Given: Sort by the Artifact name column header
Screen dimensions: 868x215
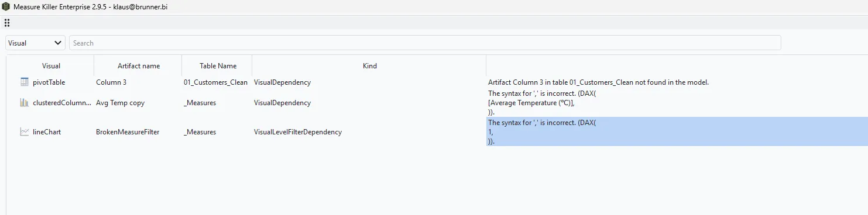Looking at the screenshot, I should click(x=138, y=66).
